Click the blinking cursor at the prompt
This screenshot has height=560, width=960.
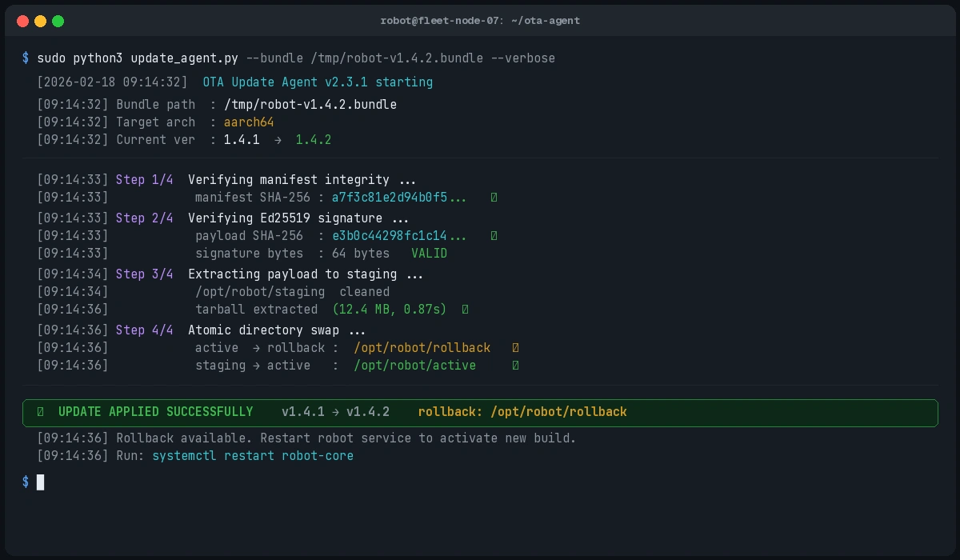point(42,482)
